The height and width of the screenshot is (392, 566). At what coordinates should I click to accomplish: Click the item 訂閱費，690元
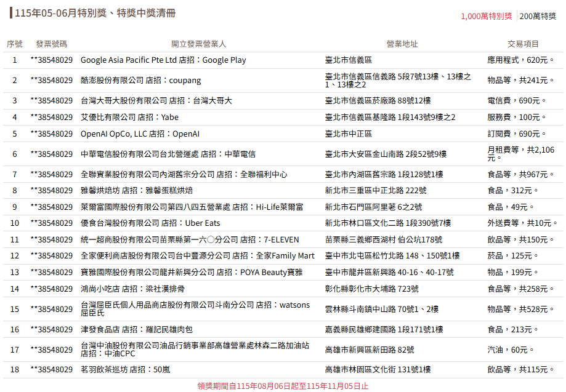pyautogui.click(x=517, y=134)
